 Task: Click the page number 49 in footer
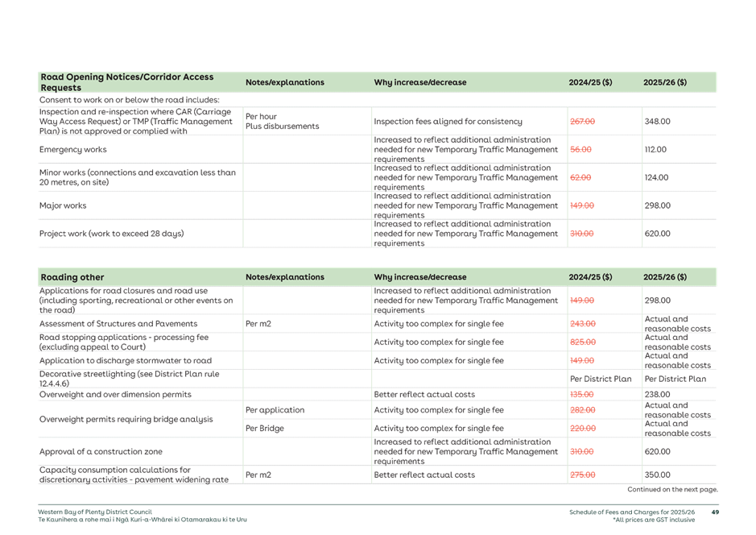pos(713,512)
